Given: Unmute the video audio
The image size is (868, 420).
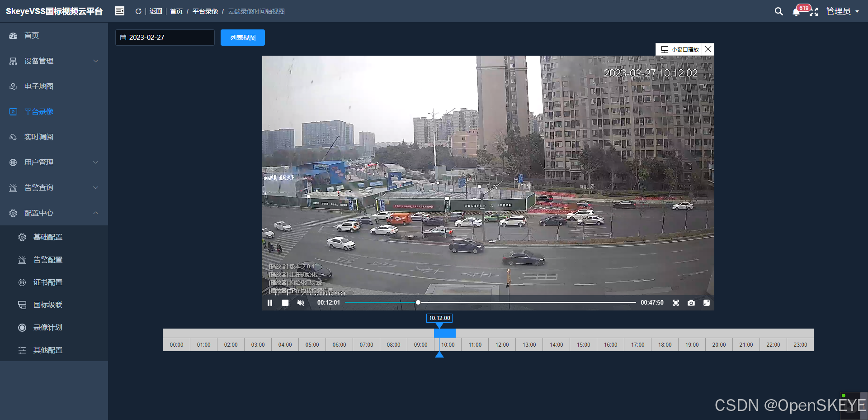Looking at the screenshot, I should (x=301, y=303).
